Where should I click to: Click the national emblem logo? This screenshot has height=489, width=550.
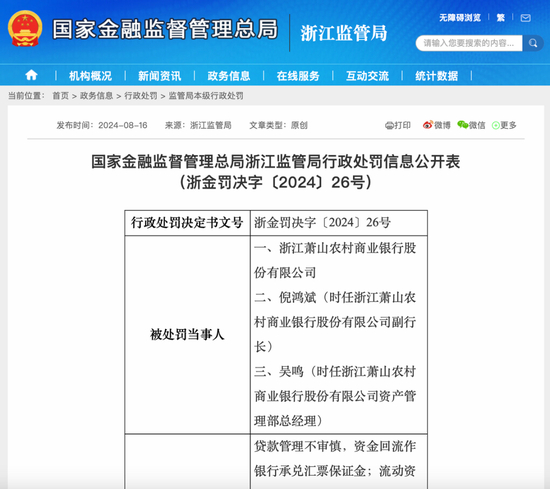tap(25, 28)
